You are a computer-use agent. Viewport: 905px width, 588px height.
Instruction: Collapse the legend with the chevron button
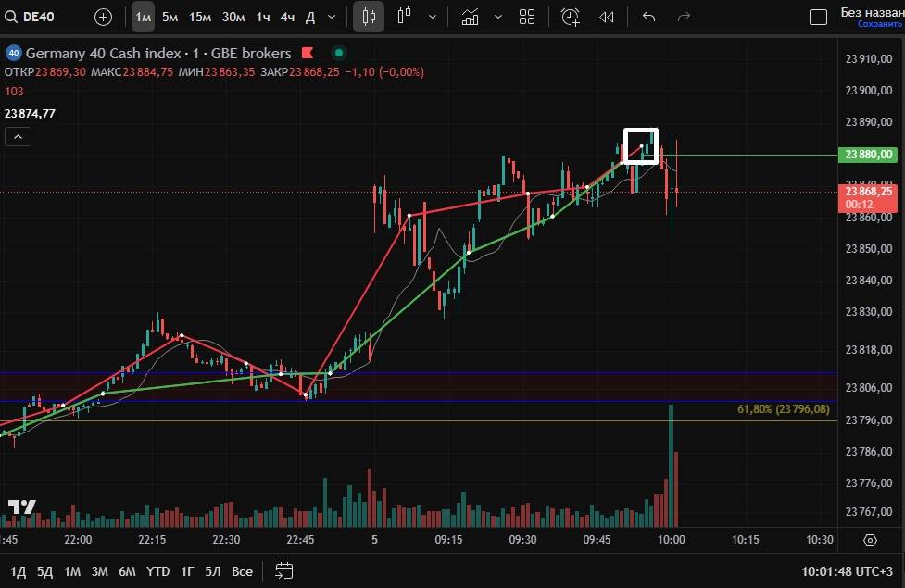pos(19,137)
